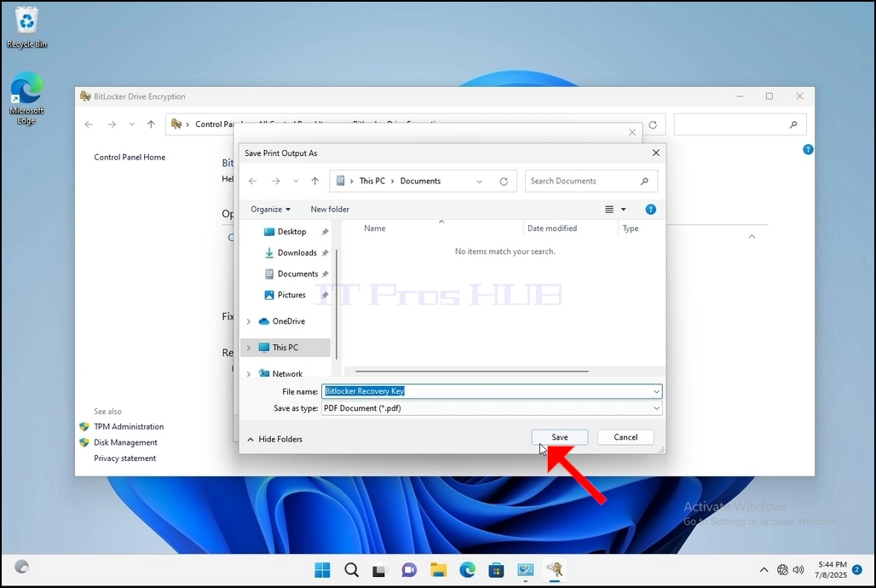The height and width of the screenshot is (588, 876).
Task: Show hidden system tray icons
Action: point(764,570)
